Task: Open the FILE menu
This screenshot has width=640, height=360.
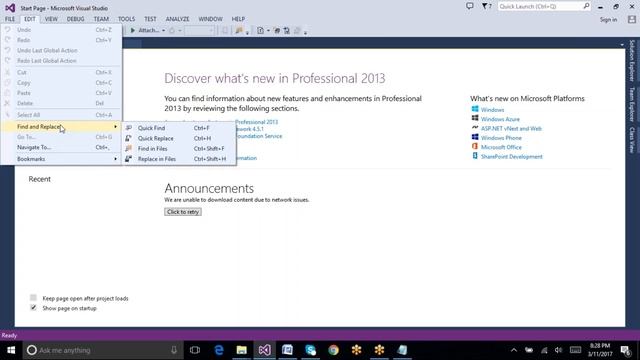Action: (x=10, y=19)
